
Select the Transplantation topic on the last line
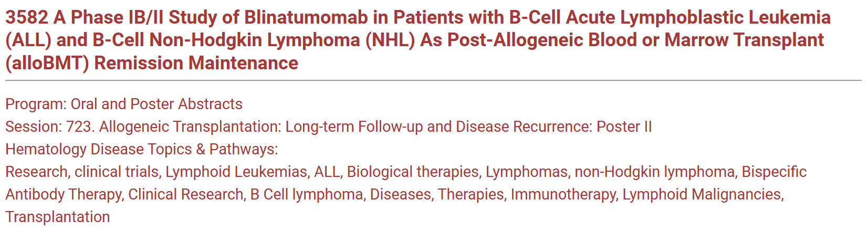[x=58, y=217]
